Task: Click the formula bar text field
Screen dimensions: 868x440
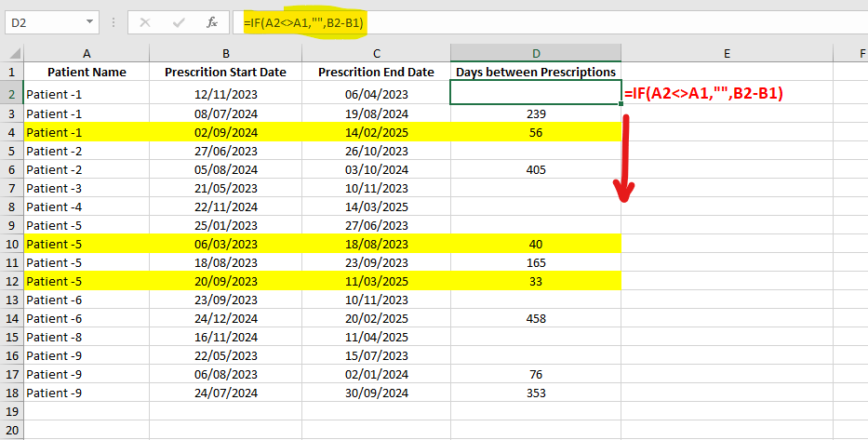Action: pyautogui.click(x=550, y=22)
